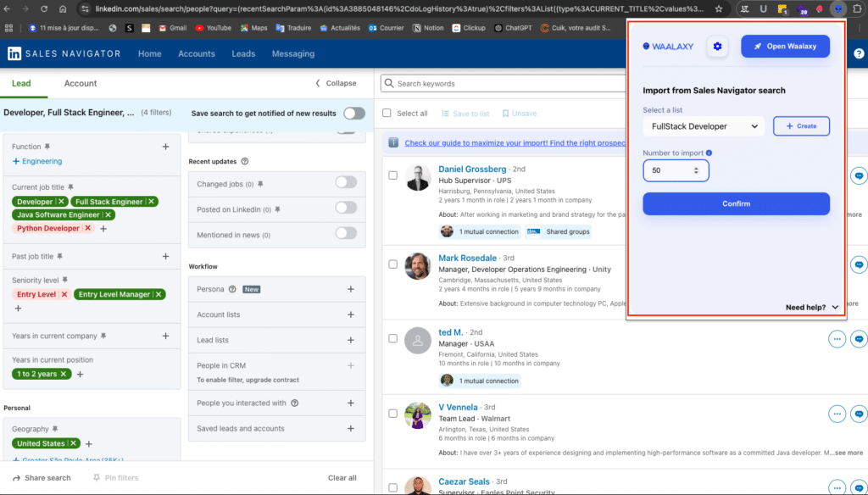Screen dimensions: 868x495
Task: Adjust the Number to import stepper
Action: coord(696,170)
